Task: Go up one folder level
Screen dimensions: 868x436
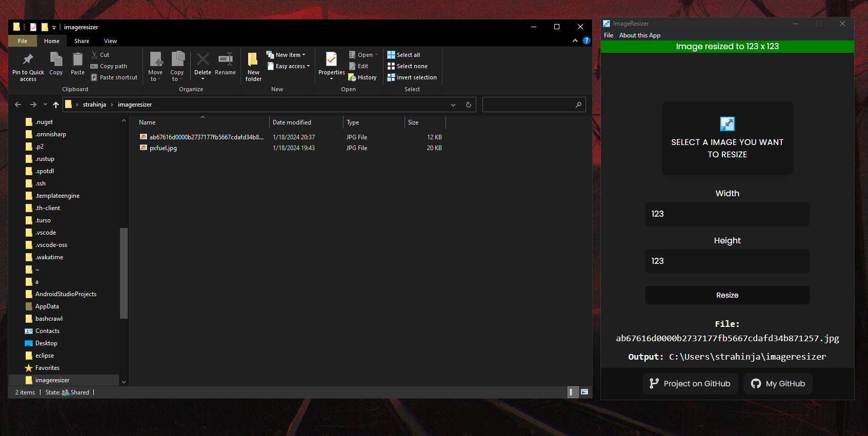Action: click(x=56, y=105)
